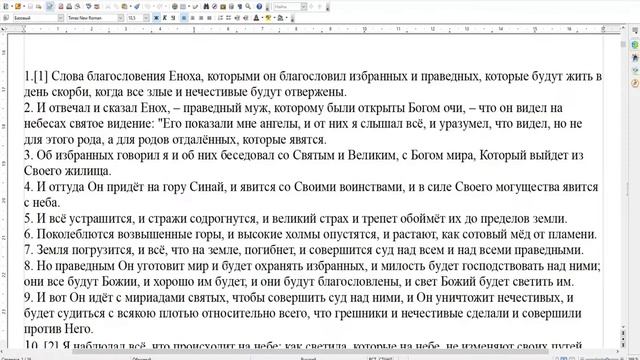Toggle underline formatting
The width and height of the screenshot is (640, 360).
(x=173, y=18)
